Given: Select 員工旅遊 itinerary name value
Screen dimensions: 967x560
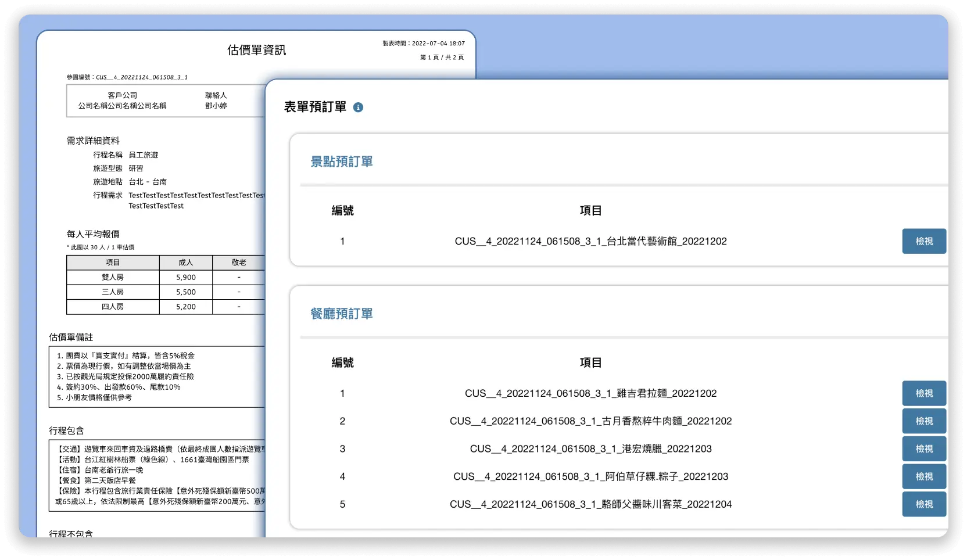Looking at the screenshot, I should pos(144,155).
